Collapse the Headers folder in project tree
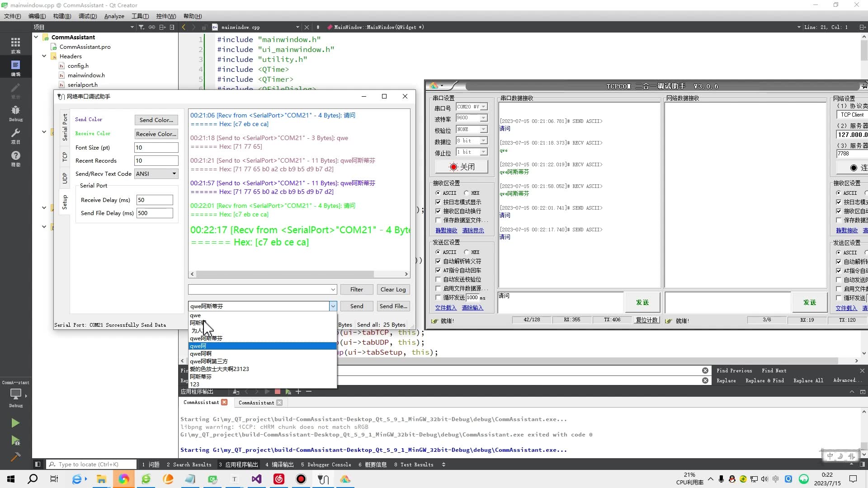 point(44,56)
